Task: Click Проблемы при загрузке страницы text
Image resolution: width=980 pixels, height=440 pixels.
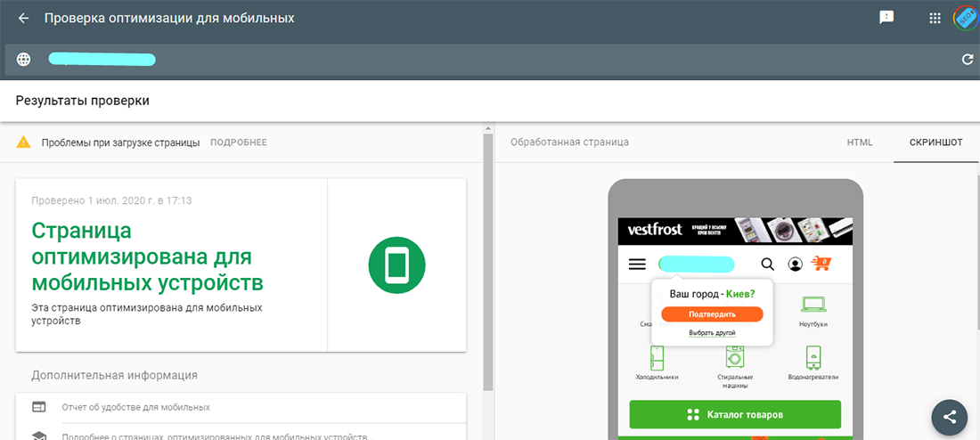Action: [x=120, y=143]
